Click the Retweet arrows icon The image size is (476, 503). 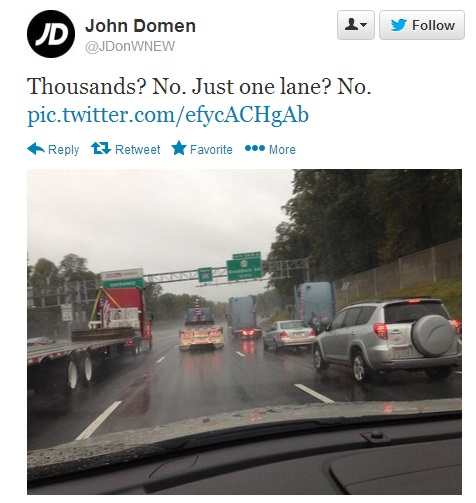[x=101, y=148]
